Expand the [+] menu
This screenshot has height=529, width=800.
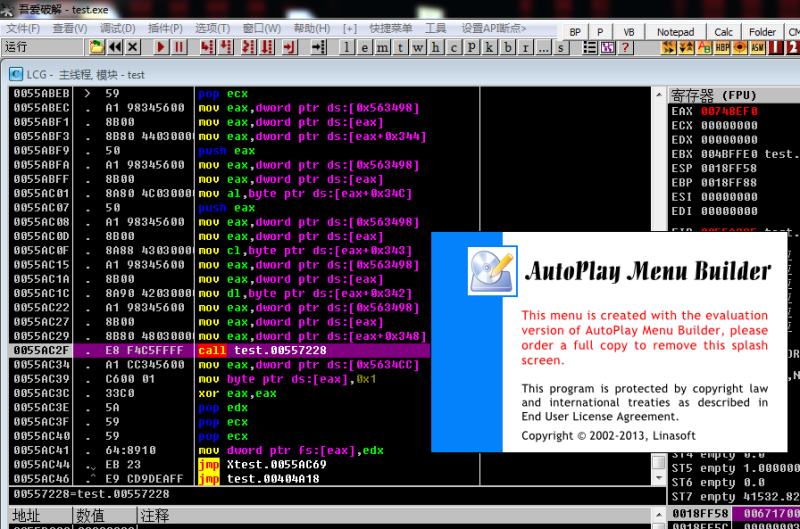tap(349, 28)
